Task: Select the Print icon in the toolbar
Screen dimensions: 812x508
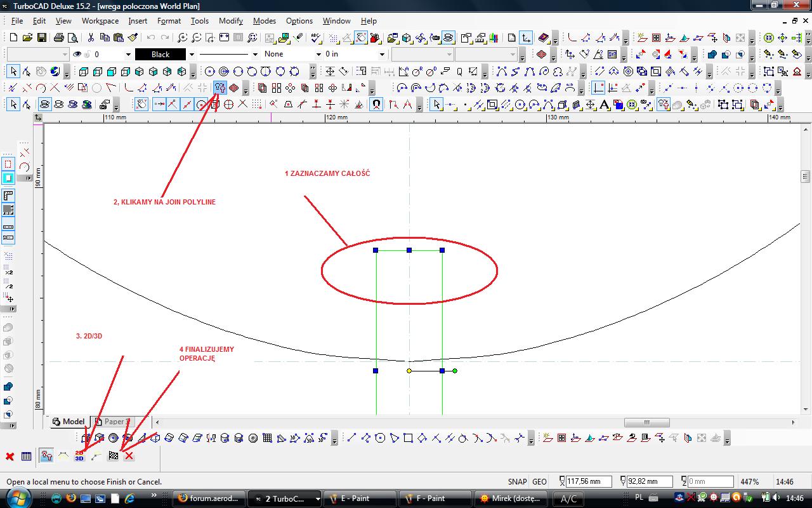Action: click(x=59, y=38)
